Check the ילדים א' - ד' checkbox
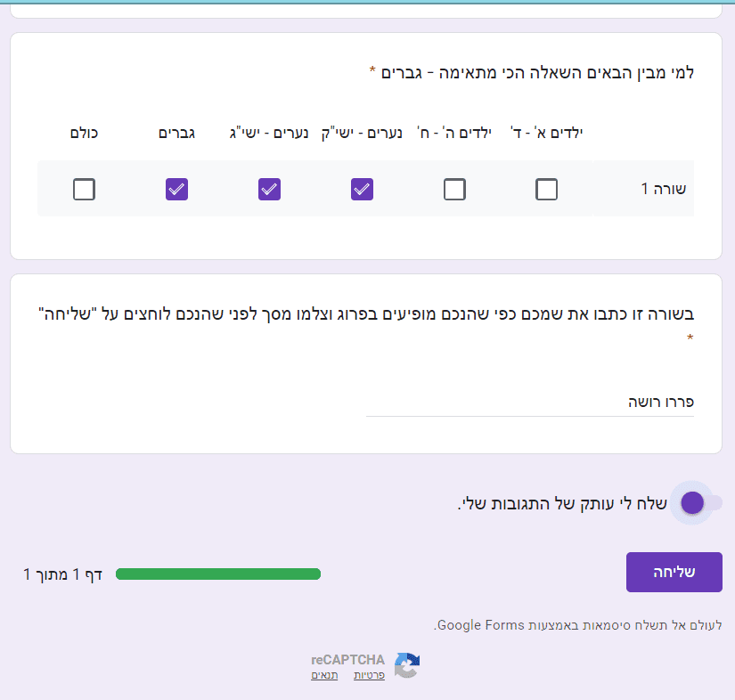The height and width of the screenshot is (700, 735). click(547, 189)
